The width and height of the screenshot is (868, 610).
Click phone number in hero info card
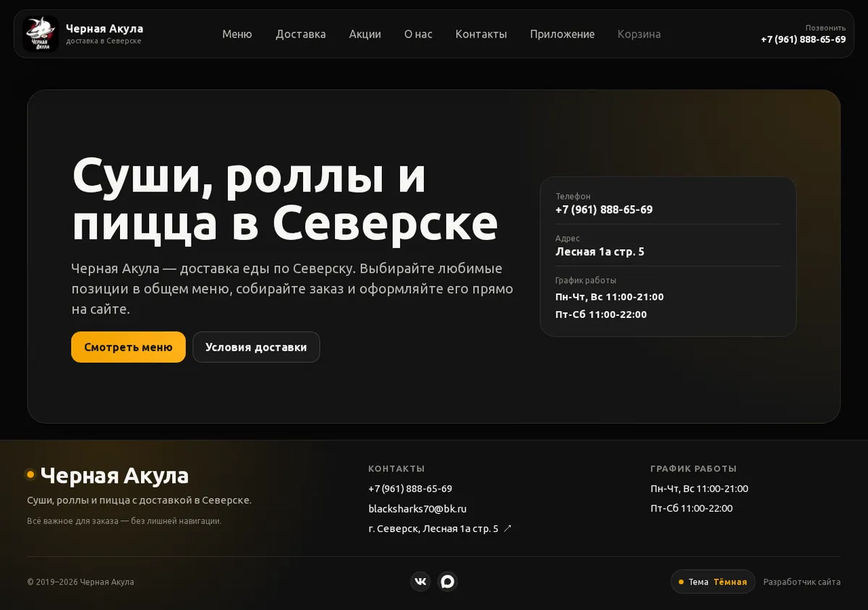pyautogui.click(x=604, y=210)
